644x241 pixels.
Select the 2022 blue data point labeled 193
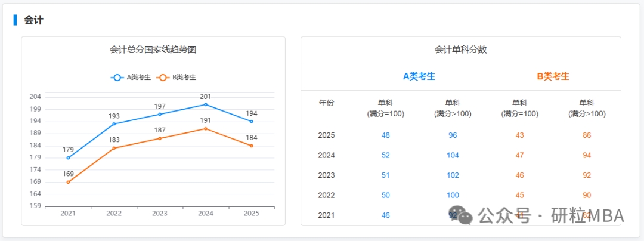coord(114,123)
